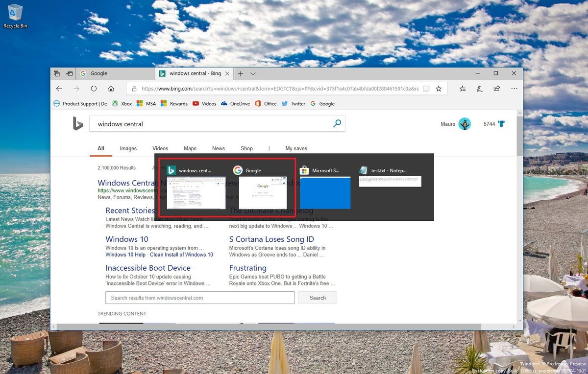Follow the Clean Install of Windows 10 link
588x374 pixels.
click(181, 255)
